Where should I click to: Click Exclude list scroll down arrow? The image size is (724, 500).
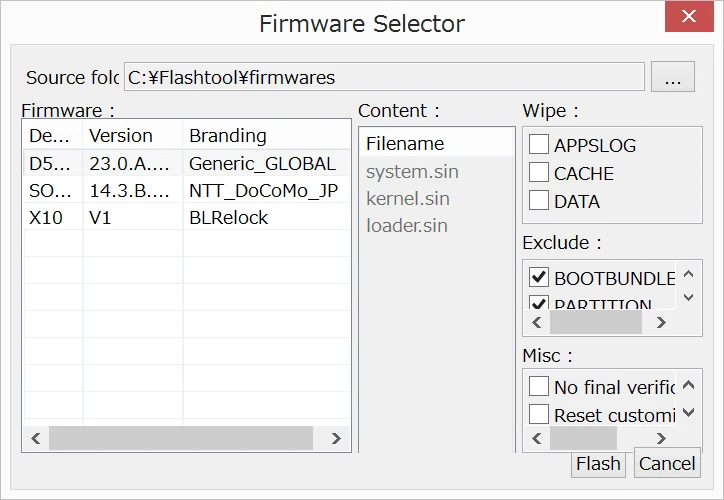tap(688, 297)
